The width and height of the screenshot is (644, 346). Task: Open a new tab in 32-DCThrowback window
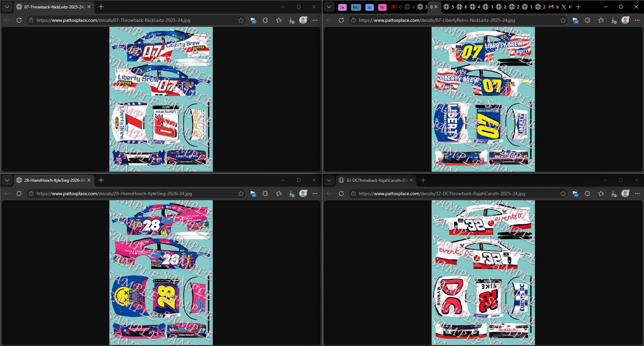(423, 180)
